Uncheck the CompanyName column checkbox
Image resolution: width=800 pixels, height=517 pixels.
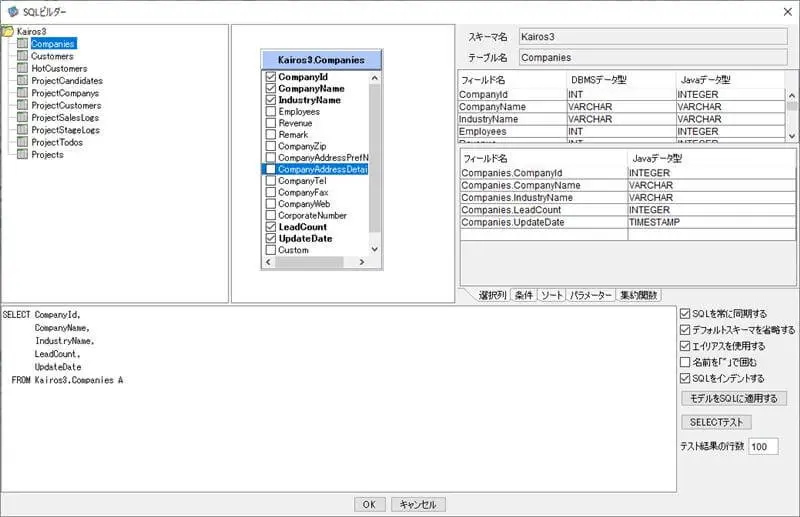[x=271, y=88]
